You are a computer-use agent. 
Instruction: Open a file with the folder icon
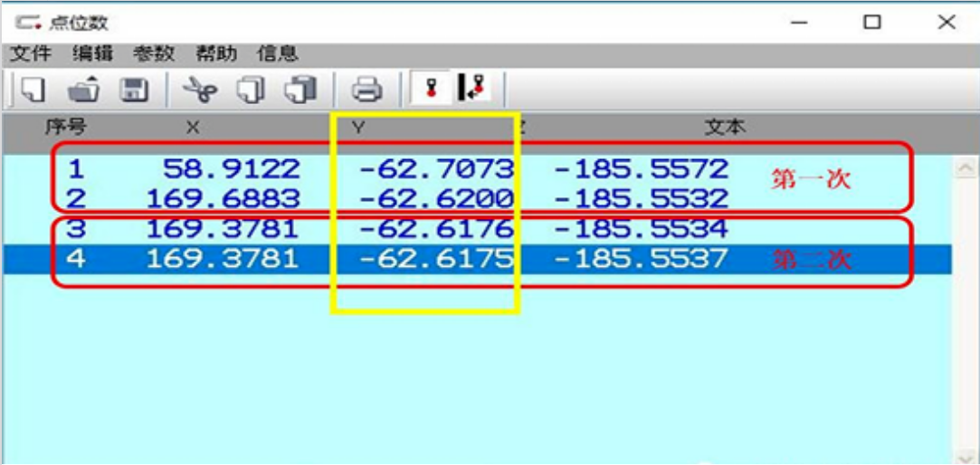click(84, 90)
